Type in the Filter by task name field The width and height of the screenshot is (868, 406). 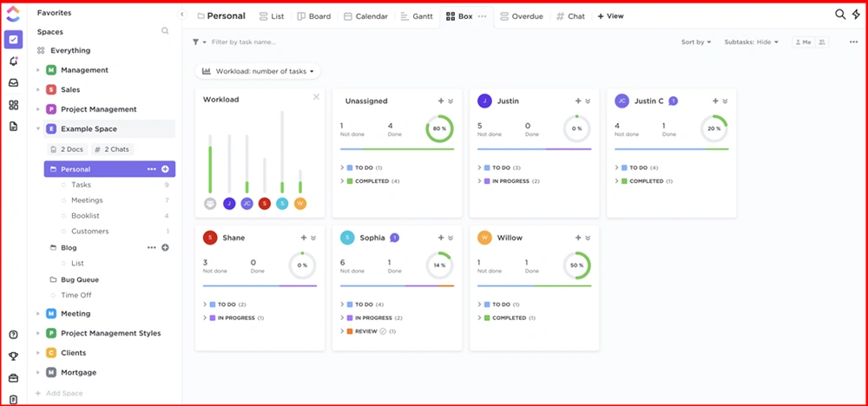(244, 42)
